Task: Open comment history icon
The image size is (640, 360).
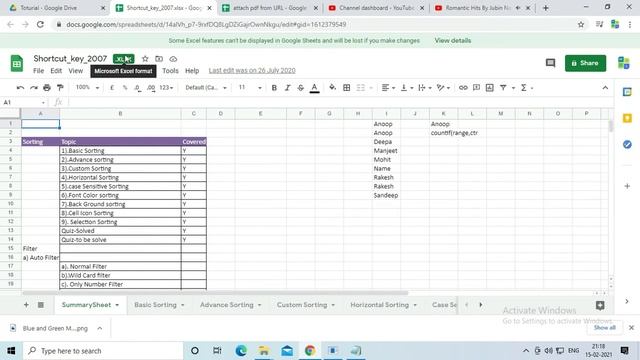Action: [550, 63]
